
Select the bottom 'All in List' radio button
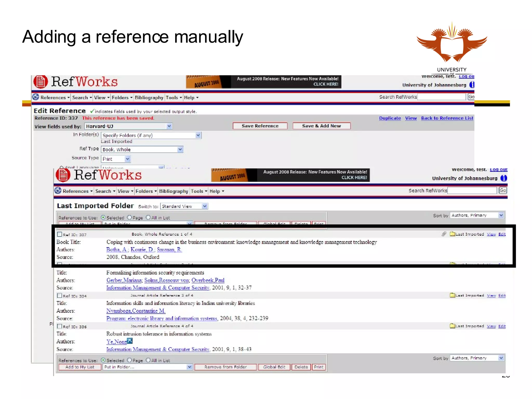click(x=148, y=360)
